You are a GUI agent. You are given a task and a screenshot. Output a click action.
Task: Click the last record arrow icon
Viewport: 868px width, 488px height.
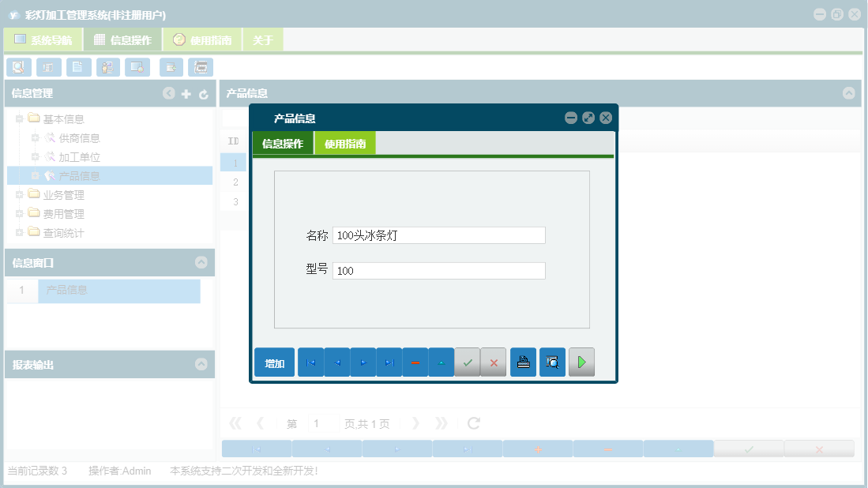pyautogui.click(x=389, y=362)
